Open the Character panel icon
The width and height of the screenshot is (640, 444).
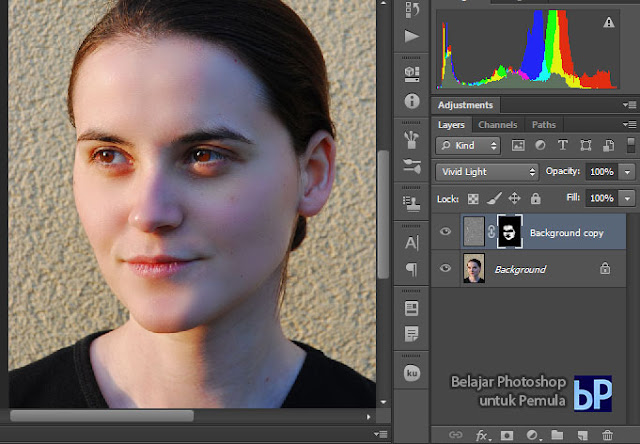coord(412,243)
